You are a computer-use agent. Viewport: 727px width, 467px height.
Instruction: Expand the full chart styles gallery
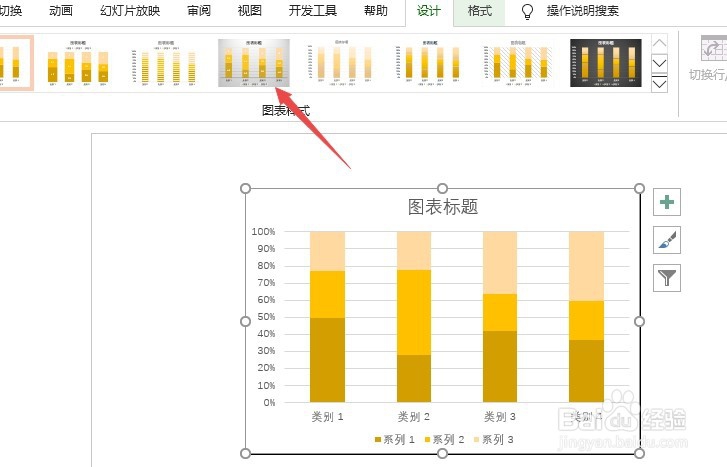coord(659,84)
